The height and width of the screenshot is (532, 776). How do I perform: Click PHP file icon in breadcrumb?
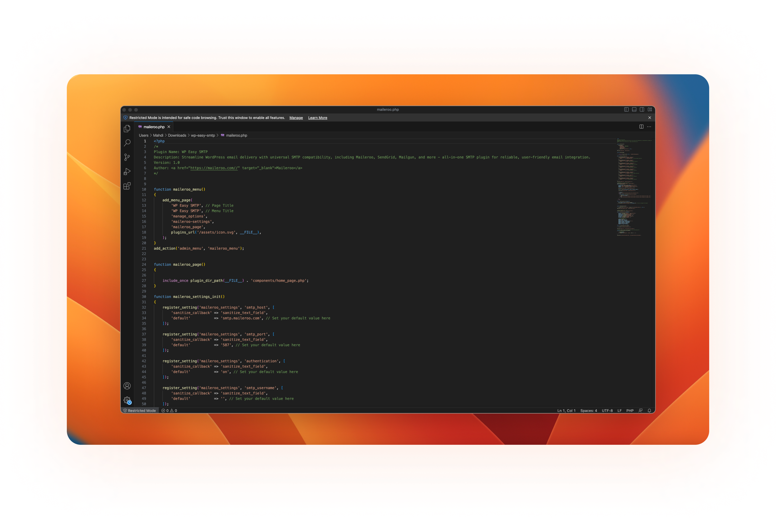(222, 135)
